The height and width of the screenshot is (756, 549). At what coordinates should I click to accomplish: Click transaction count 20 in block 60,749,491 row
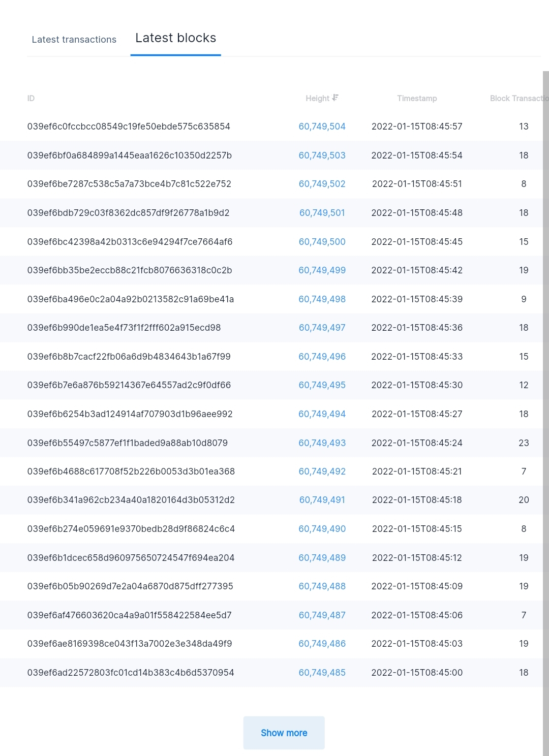(x=524, y=500)
